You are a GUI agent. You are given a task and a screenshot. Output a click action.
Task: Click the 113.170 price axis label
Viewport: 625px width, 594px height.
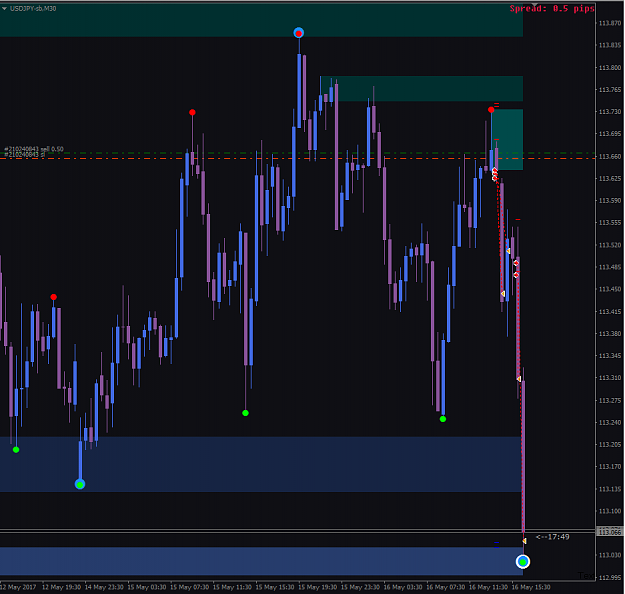click(610, 467)
